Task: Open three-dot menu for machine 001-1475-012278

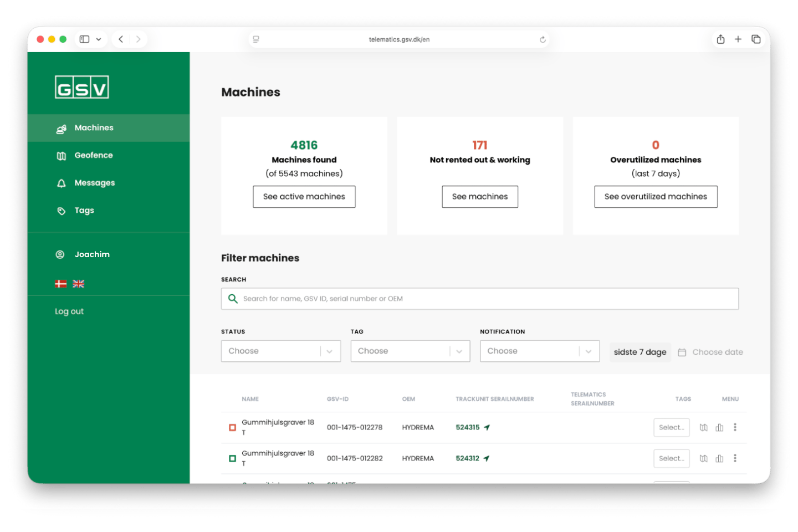Action: pos(735,427)
